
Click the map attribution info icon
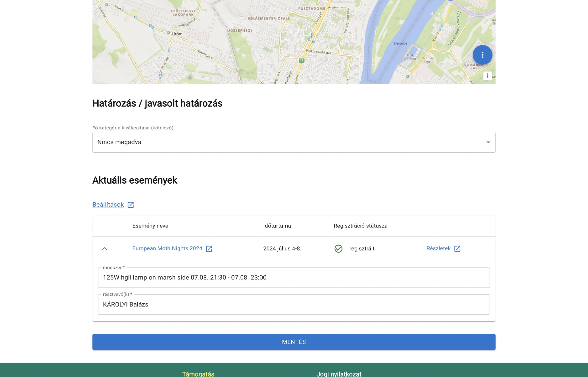(x=487, y=75)
